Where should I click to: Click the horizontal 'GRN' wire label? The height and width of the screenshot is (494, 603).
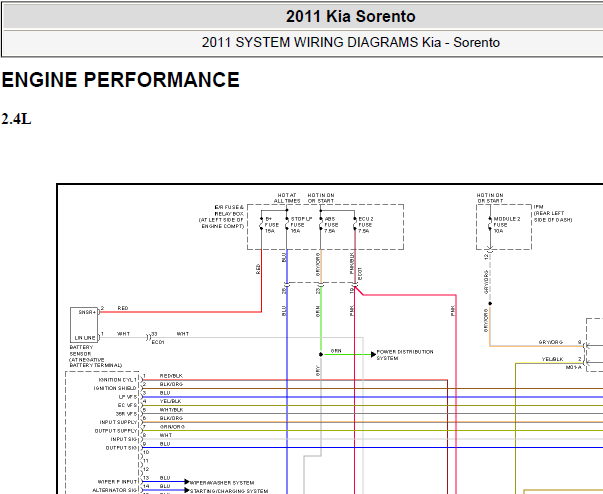click(336, 351)
